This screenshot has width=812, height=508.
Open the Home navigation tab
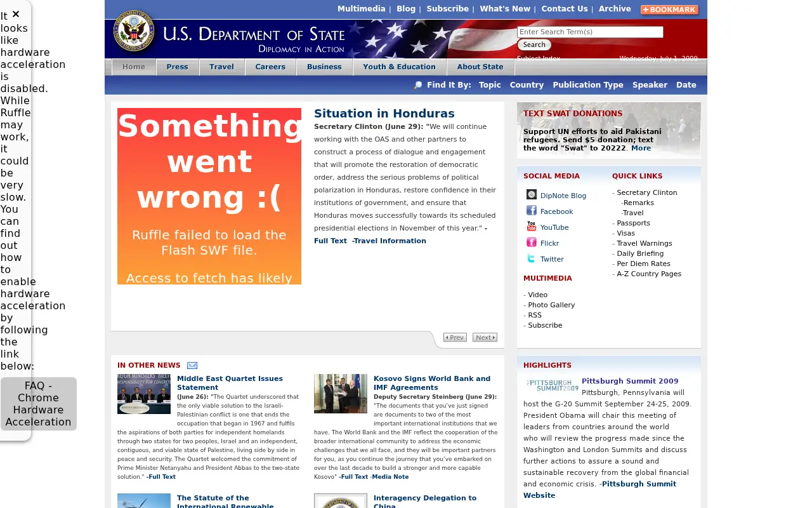134,67
